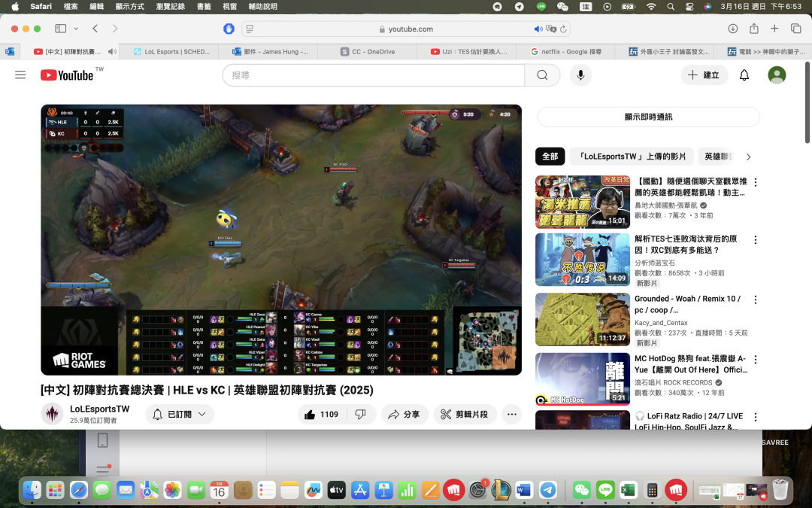Open the YouTube hamburger guide menu
This screenshot has width=812, height=508.
[x=20, y=75]
